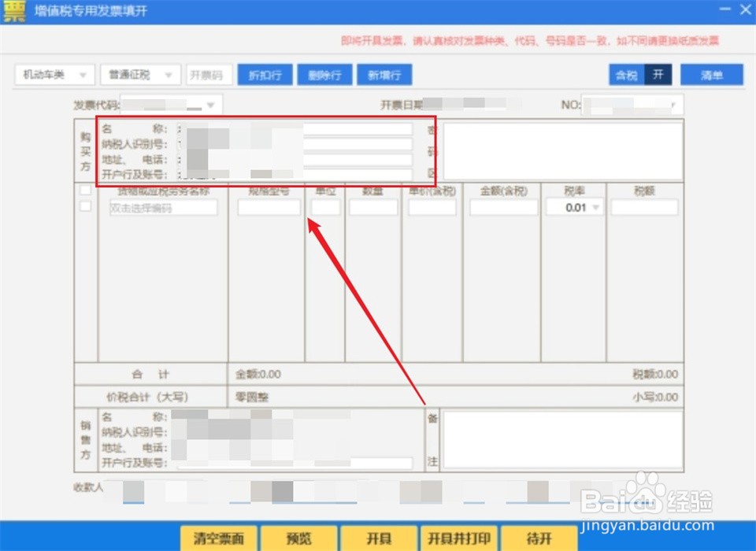Click the 预览 preview button at bottom
The height and width of the screenshot is (551, 756).
point(299,538)
